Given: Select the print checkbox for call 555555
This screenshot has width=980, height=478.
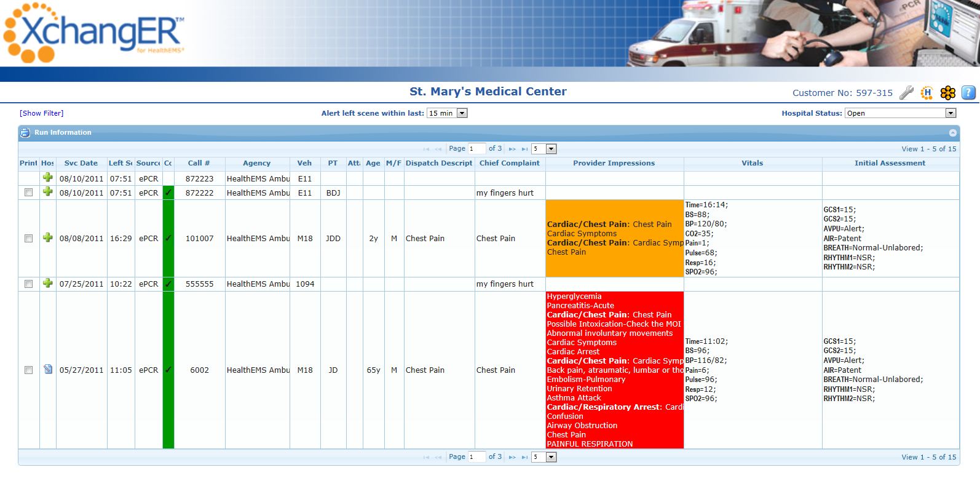Looking at the screenshot, I should (28, 284).
